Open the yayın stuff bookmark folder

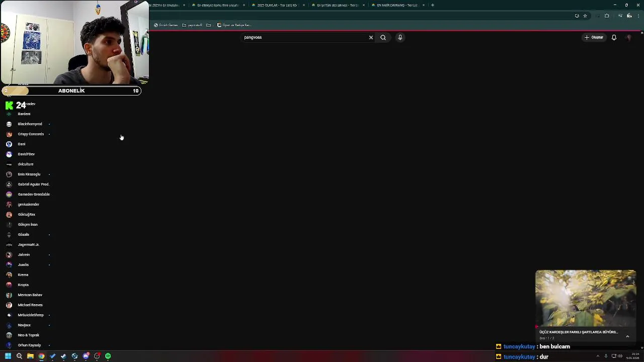pyautogui.click(x=192, y=25)
